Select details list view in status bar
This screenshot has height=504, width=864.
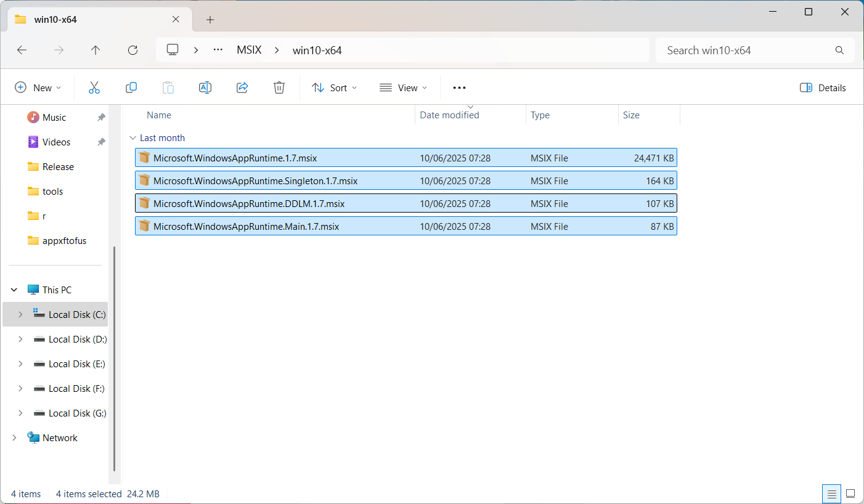[831, 494]
